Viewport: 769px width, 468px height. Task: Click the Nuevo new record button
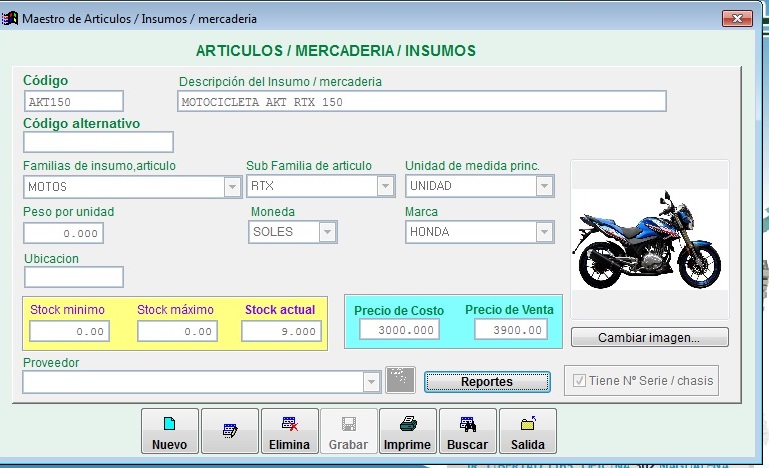point(170,432)
